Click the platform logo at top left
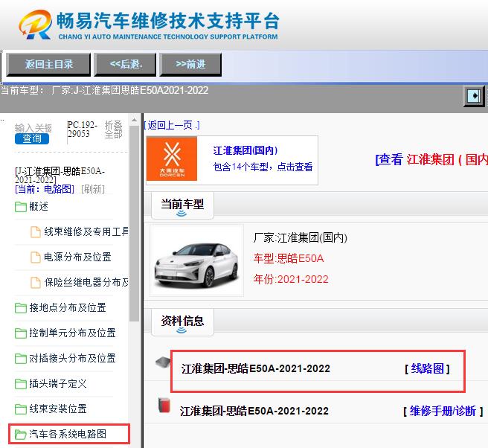Screen dimensions: 488x448 point(35,25)
